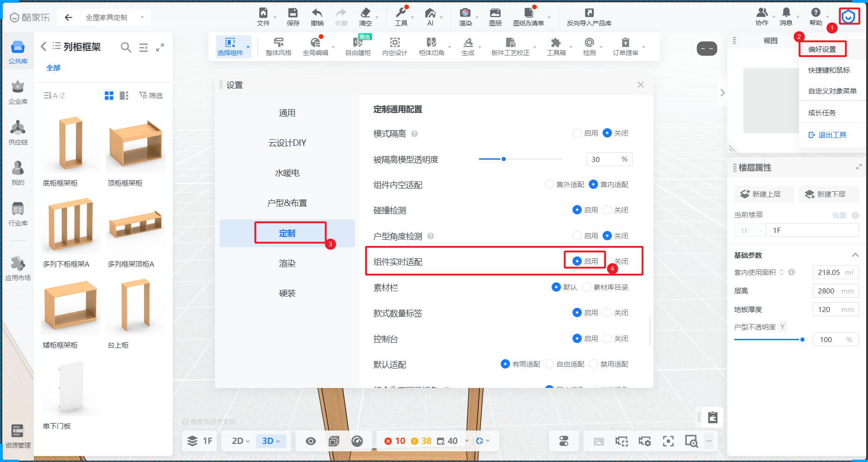Enable 模式隔离 by selecting 启用

[577, 133]
